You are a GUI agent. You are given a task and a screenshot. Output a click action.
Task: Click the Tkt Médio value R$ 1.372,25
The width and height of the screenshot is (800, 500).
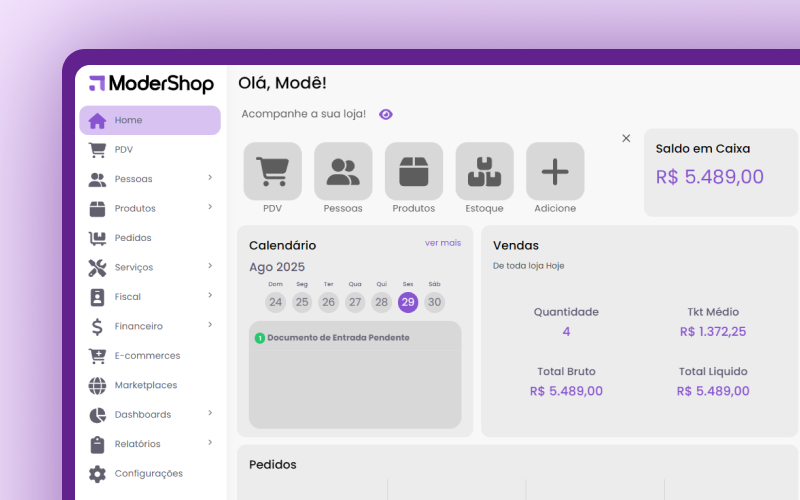(x=713, y=332)
